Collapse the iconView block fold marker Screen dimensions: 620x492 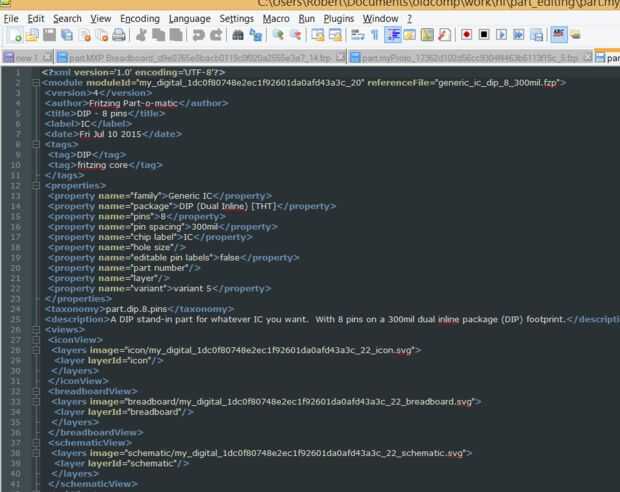[36, 340]
